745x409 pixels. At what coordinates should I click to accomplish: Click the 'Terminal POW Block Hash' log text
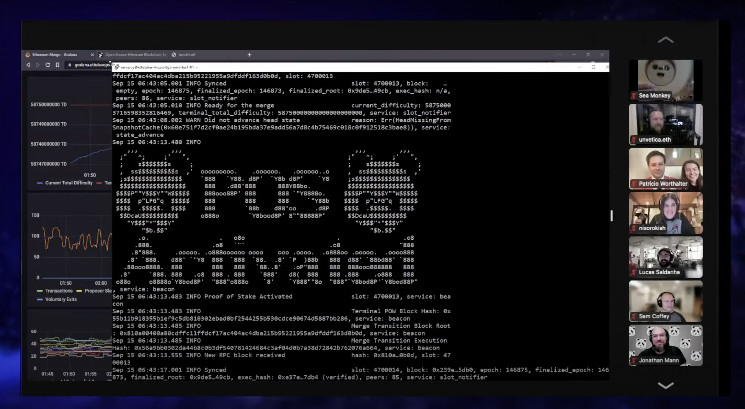coord(397,311)
